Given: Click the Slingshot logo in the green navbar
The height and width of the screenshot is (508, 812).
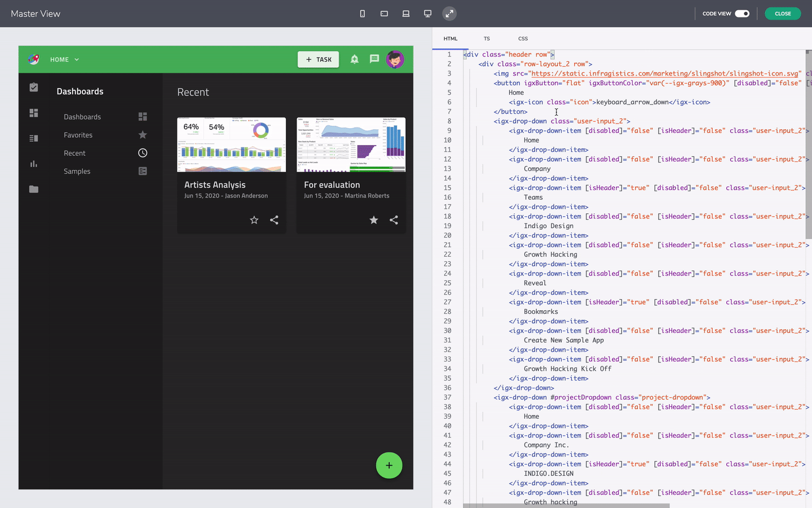Looking at the screenshot, I should click(33, 59).
